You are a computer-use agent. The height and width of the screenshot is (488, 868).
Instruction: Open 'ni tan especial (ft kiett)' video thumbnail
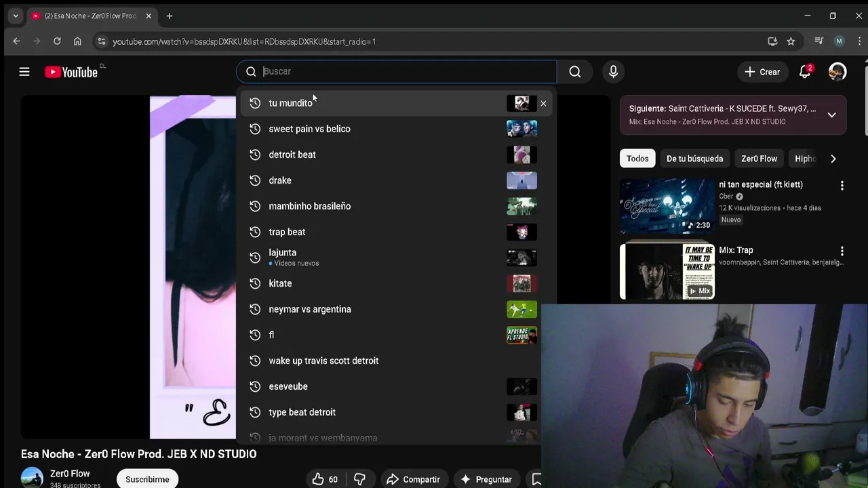[667, 205]
